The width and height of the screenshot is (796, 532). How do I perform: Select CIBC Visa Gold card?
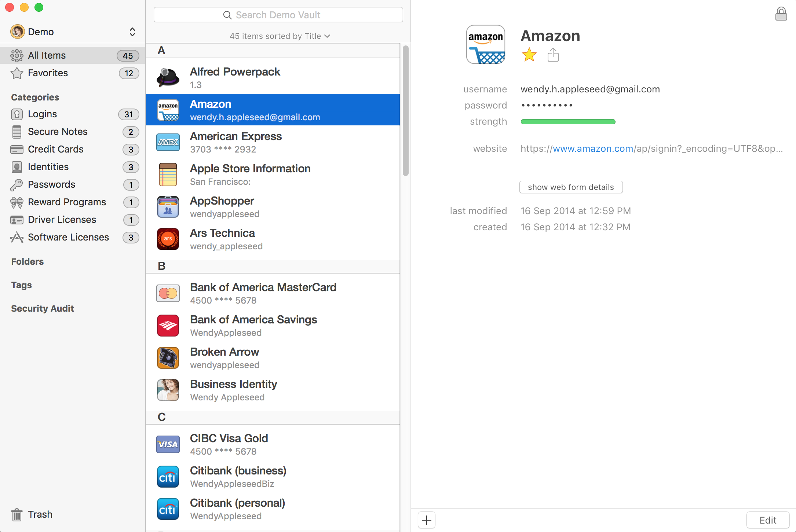point(273,444)
